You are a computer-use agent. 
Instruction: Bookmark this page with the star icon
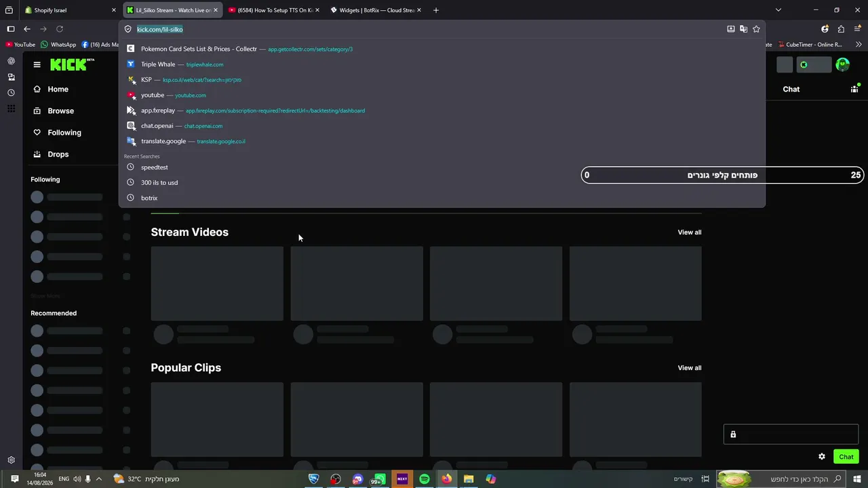coord(756,29)
